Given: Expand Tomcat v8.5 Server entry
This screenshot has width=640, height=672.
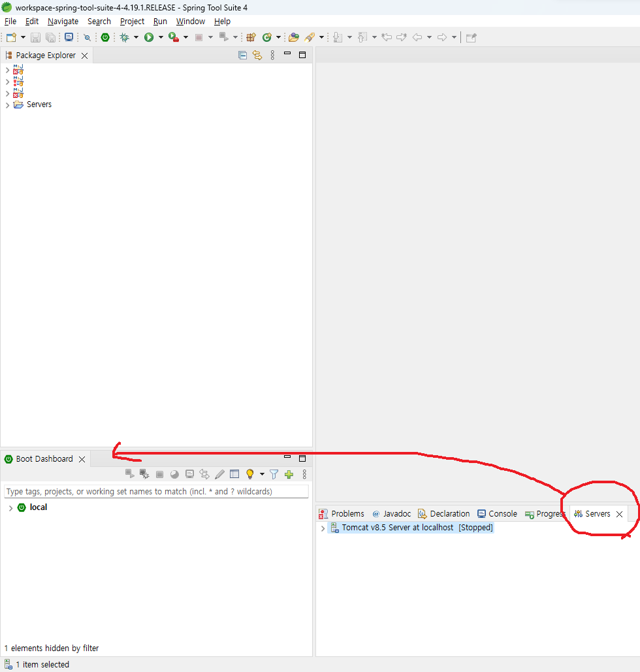Looking at the screenshot, I should 323,528.
